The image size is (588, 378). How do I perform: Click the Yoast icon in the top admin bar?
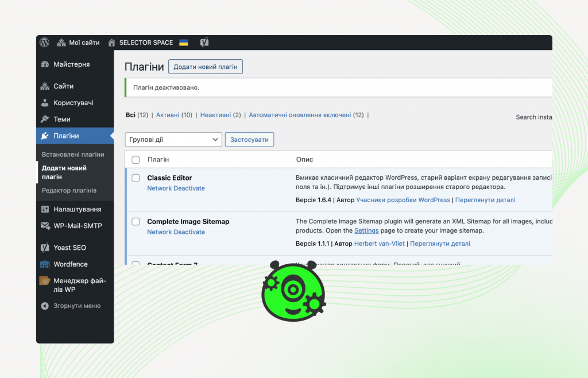204,42
